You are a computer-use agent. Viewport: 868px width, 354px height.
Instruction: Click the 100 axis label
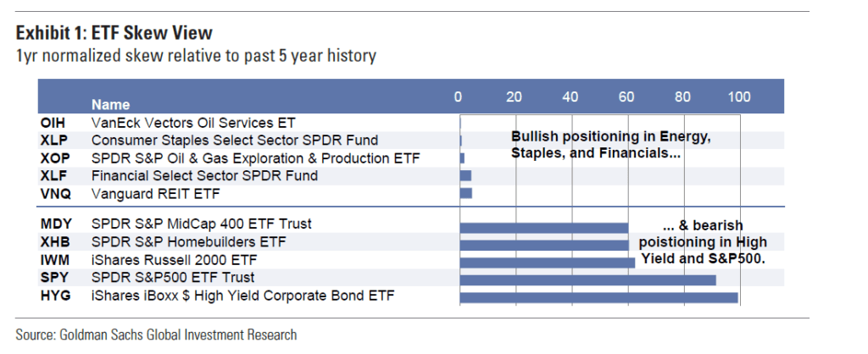(x=739, y=97)
